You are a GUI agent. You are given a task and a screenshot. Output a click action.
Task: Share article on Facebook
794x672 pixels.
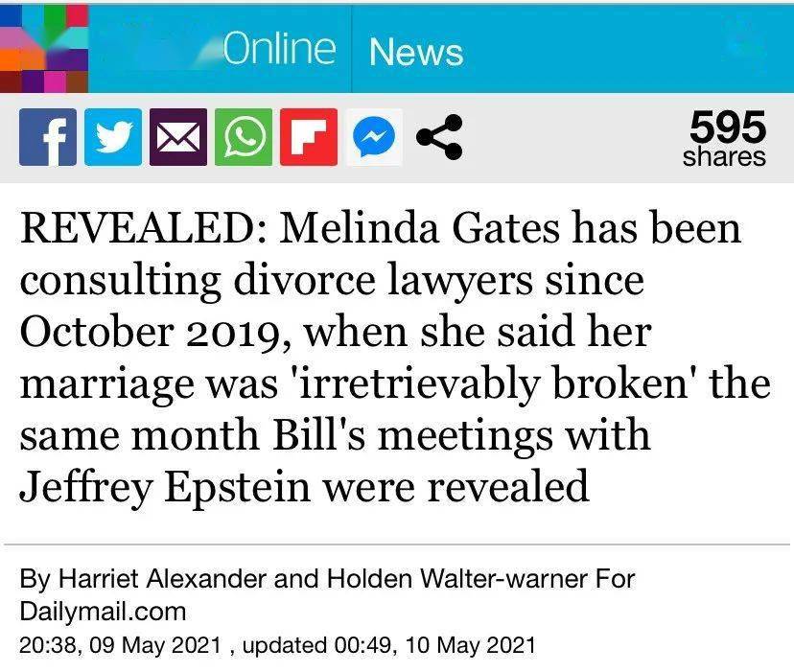pyautogui.click(x=48, y=137)
